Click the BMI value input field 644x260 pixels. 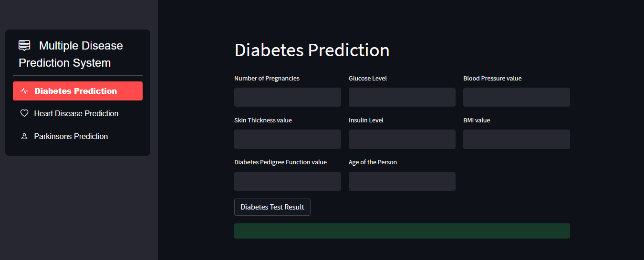point(517,140)
